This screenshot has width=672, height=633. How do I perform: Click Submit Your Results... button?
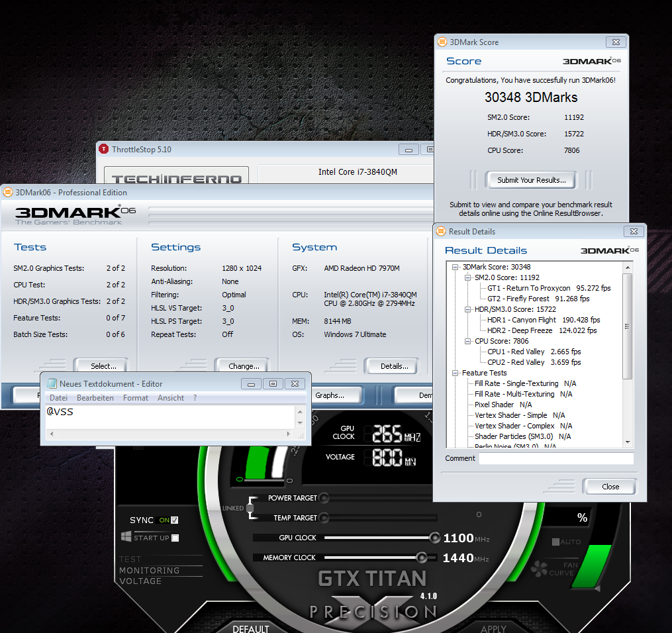[x=531, y=180]
